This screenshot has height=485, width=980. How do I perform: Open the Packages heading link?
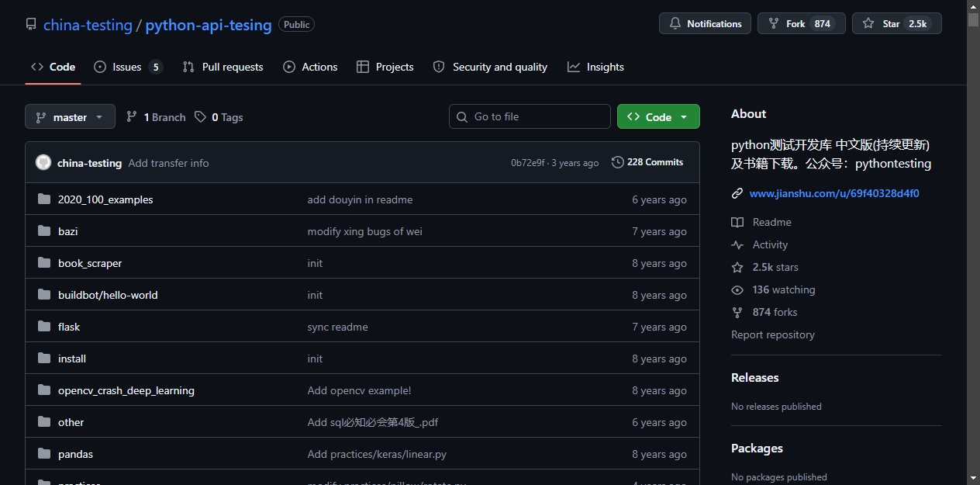point(757,448)
